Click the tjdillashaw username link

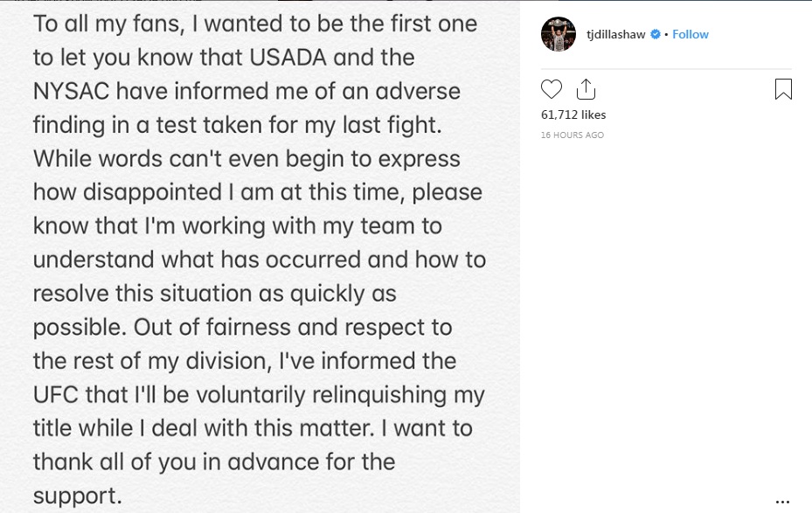617,34
